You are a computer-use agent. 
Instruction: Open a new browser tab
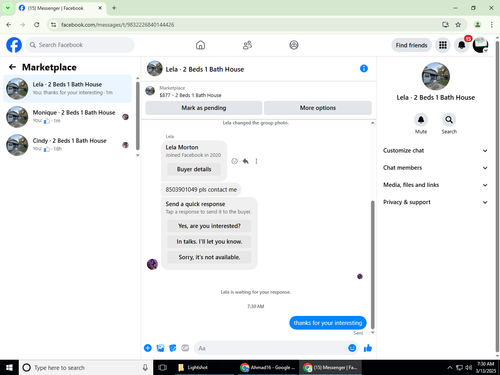pos(114,8)
